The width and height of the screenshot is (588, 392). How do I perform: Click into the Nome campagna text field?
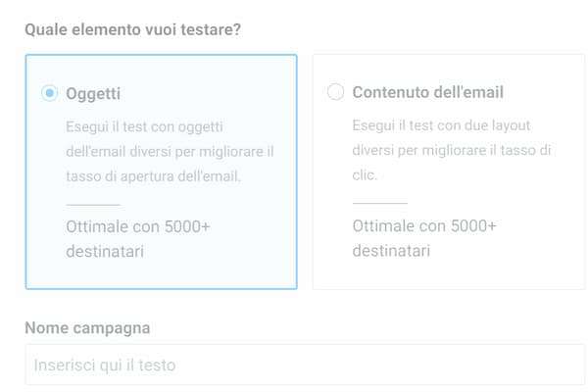point(304,366)
